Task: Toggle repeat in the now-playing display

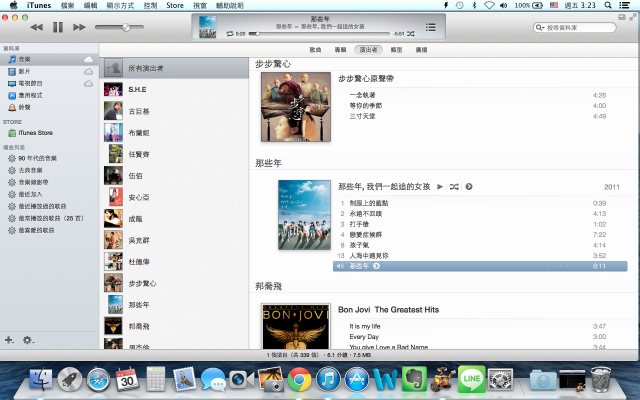Action: click(x=230, y=33)
